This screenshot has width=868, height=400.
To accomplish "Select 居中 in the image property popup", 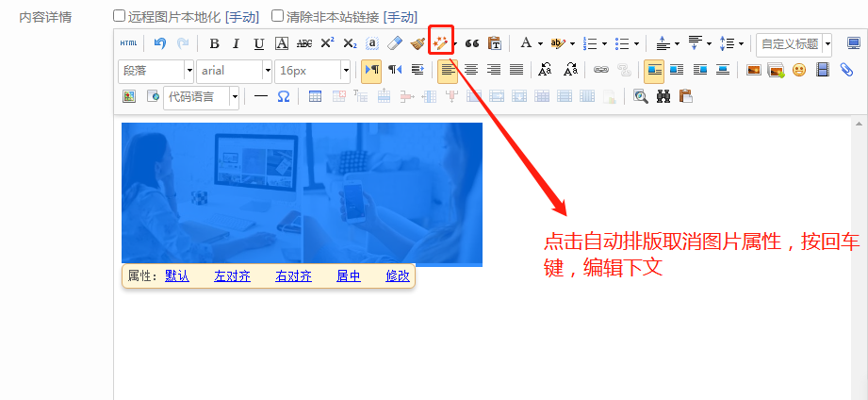I will [x=348, y=276].
